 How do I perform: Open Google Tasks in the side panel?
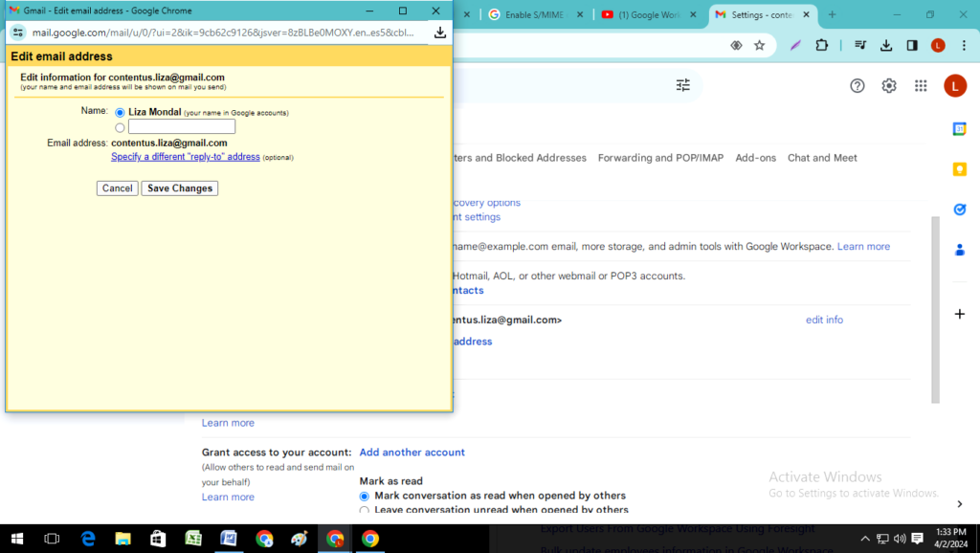(x=959, y=210)
